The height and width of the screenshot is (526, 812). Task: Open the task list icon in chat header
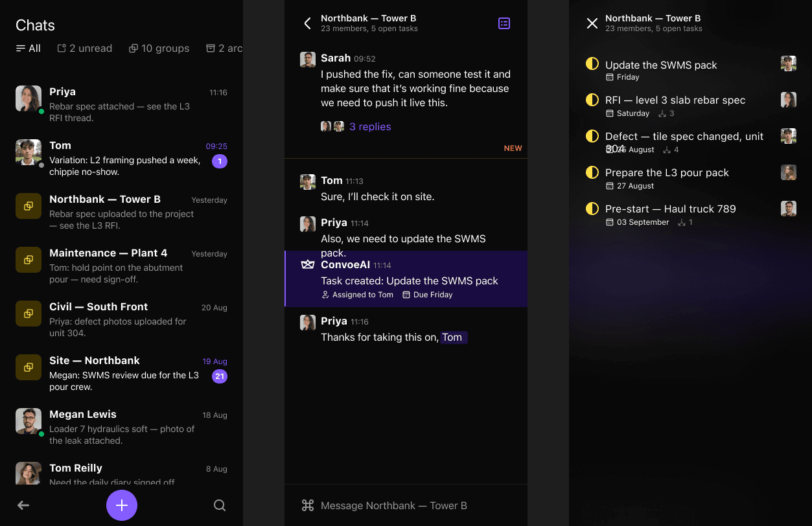(x=504, y=23)
